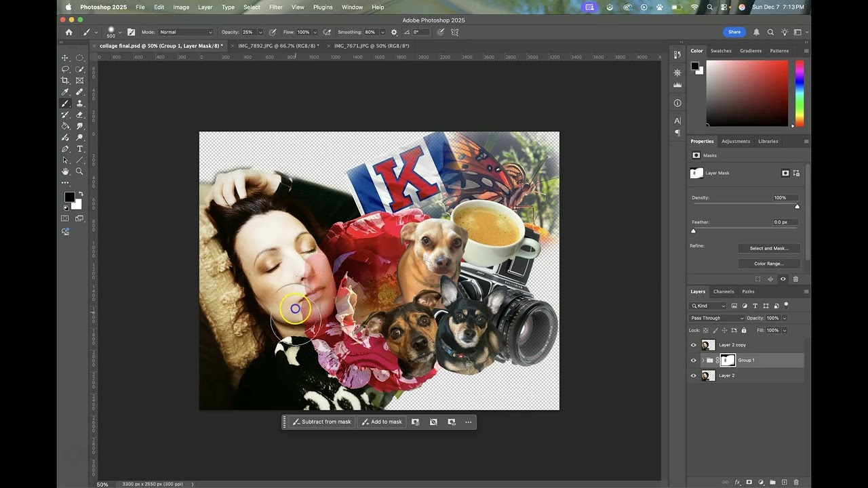
Task: Open the search magnifier icon near Share
Action: click(x=770, y=32)
